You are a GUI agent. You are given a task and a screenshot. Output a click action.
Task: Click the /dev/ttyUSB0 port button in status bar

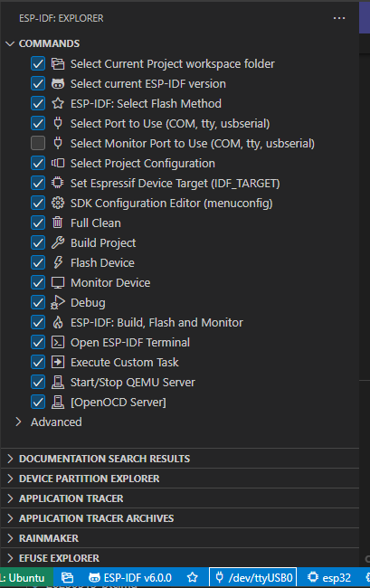pos(253,577)
